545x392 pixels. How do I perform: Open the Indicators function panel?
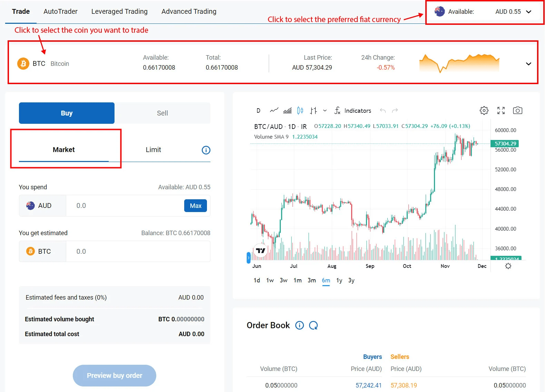(357, 111)
